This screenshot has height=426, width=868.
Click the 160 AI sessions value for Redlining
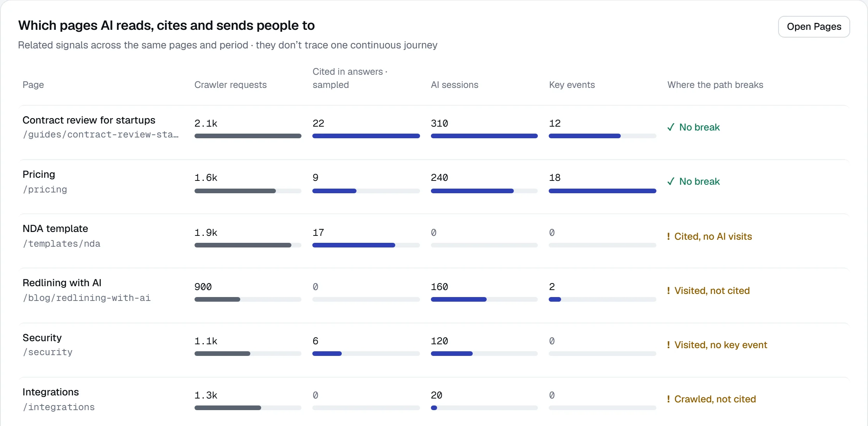pyautogui.click(x=439, y=287)
